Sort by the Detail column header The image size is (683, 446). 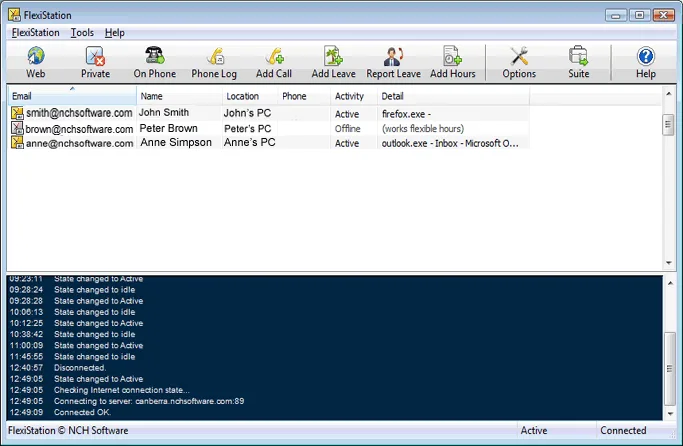click(453, 96)
